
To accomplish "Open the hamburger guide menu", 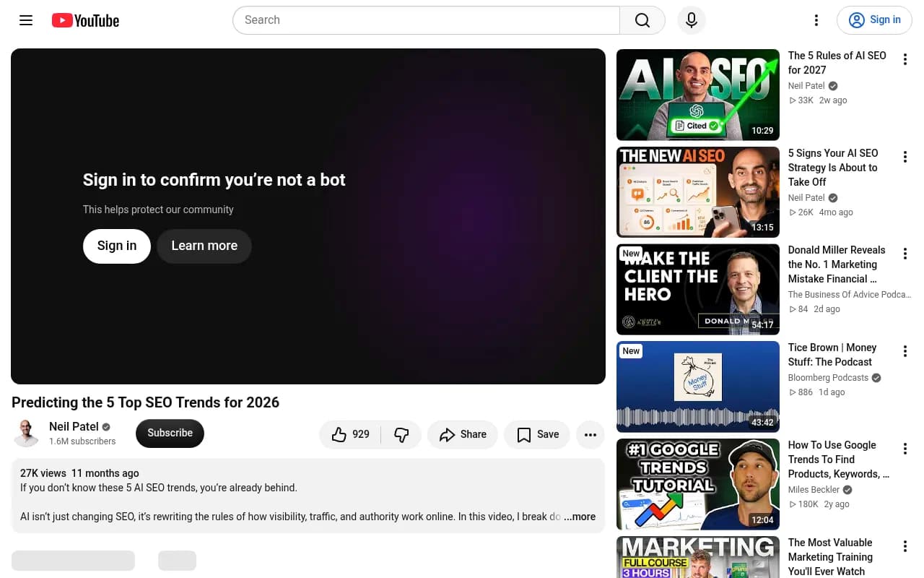I will coord(26,20).
